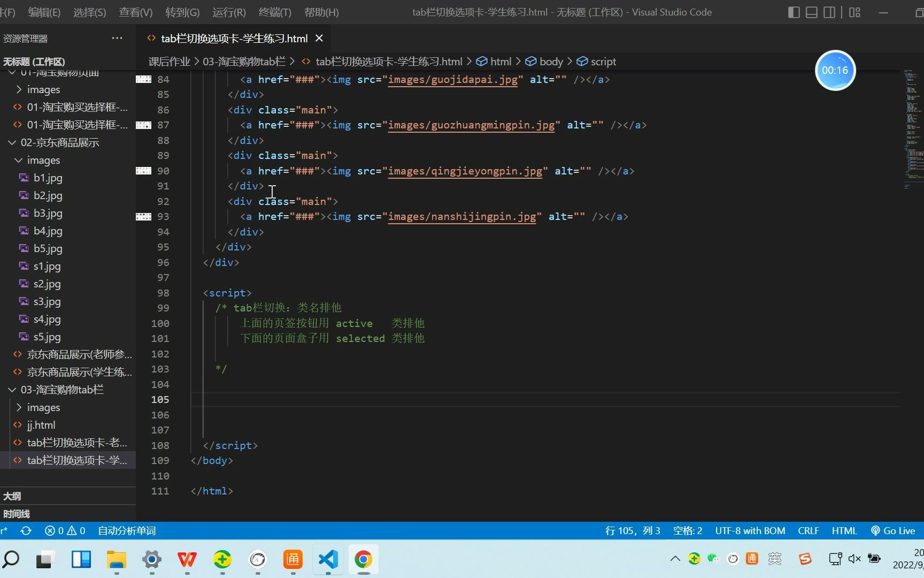Select HTML language mode
The image size is (924, 578).
click(844, 530)
